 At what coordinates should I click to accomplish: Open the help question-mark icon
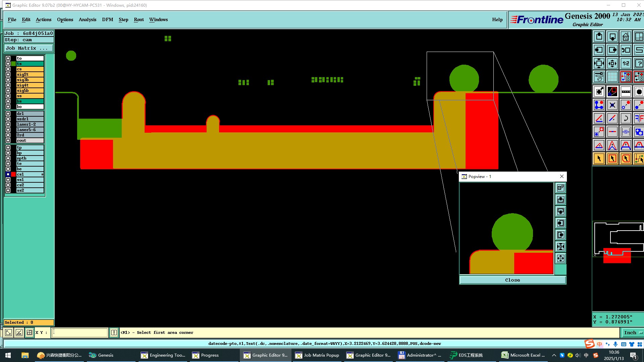click(x=639, y=63)
